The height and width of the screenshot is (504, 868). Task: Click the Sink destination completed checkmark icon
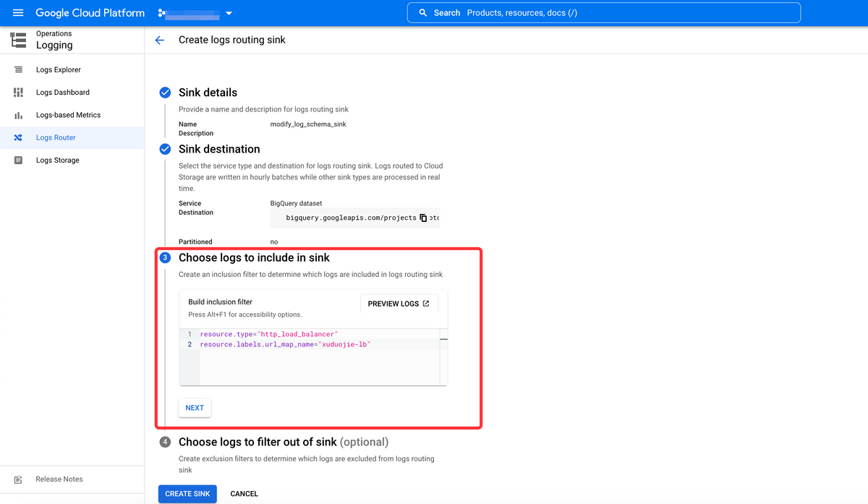[165, 149]
